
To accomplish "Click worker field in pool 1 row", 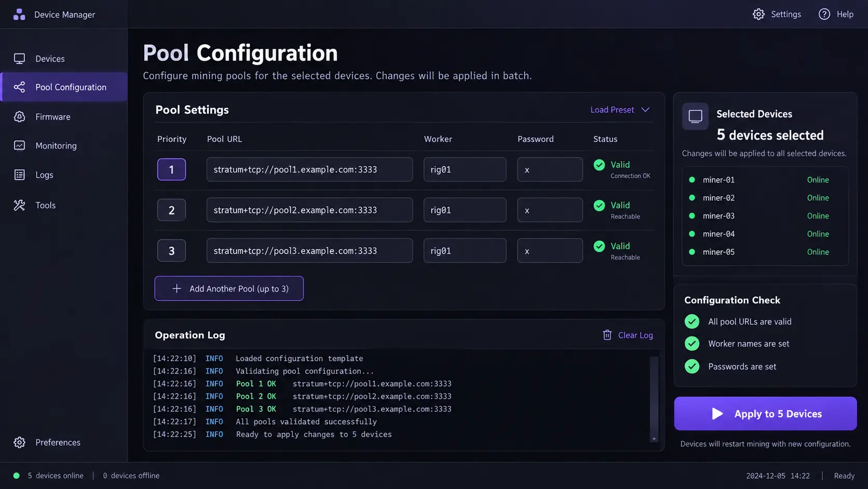I will [x=465, y=169].
